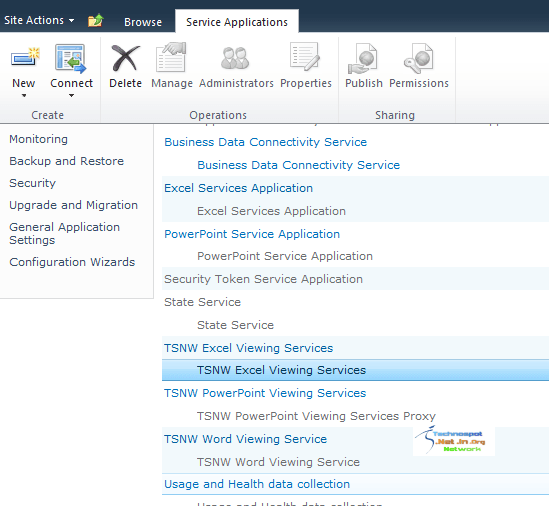Click the Properties ribbon icon
This screenshot has height=506, width=549.
tap(305, 57)
